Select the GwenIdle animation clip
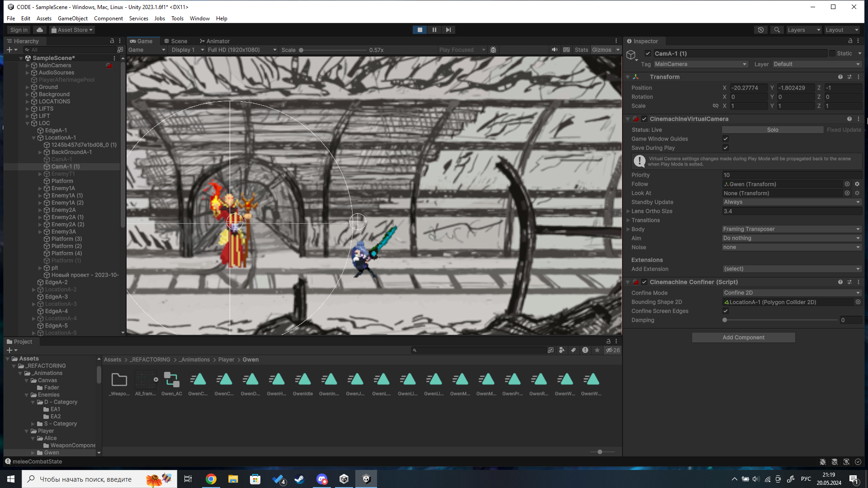Image resolution: width=868 pixels, height=488 pixels. pos(302,383)
